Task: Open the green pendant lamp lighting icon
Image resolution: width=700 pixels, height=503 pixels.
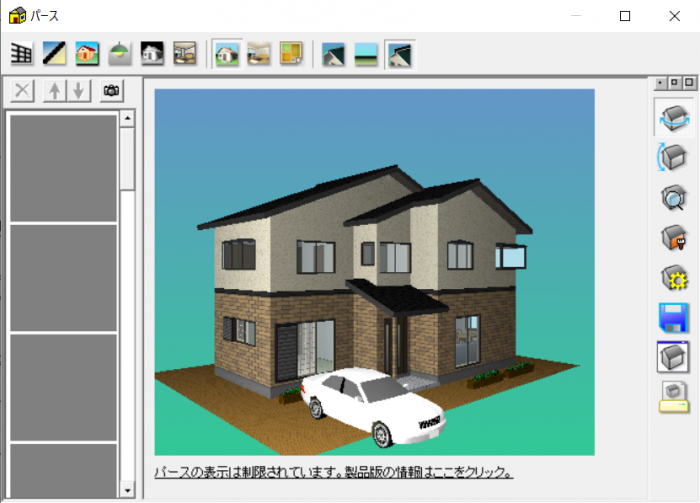Action: 120,54
